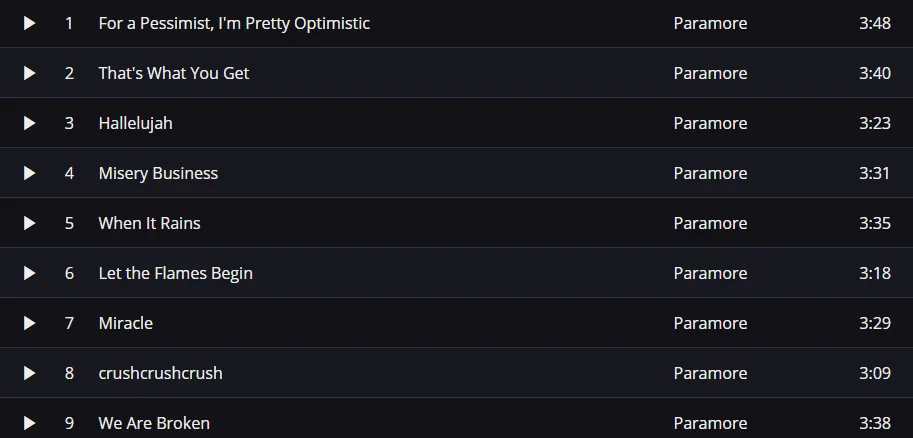The height and width of the screenshot is (438, 913).
Task: Play We Are Broken track
Action: (x=29, y=423)
